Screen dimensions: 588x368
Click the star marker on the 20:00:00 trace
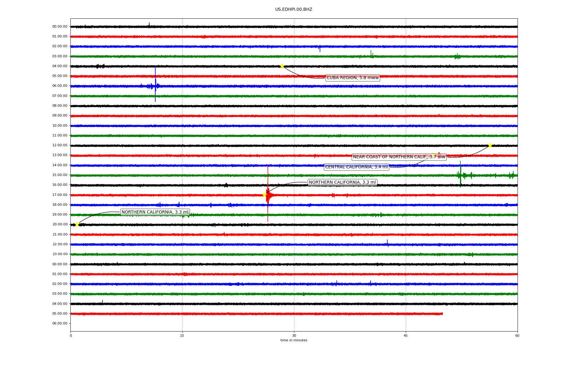77,224
